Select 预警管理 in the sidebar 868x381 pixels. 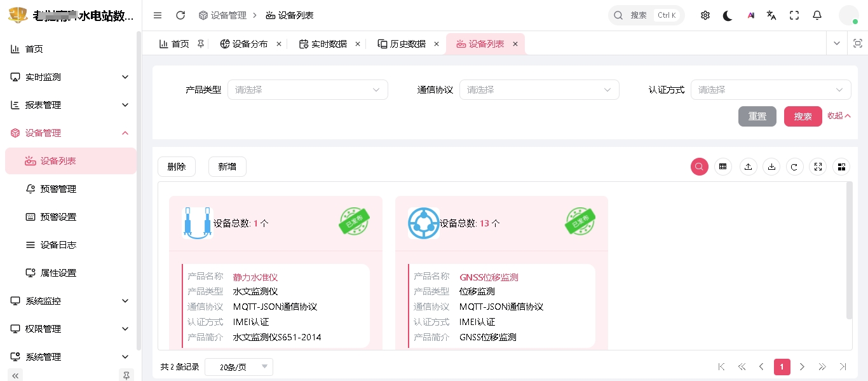[x=58, y=189]
